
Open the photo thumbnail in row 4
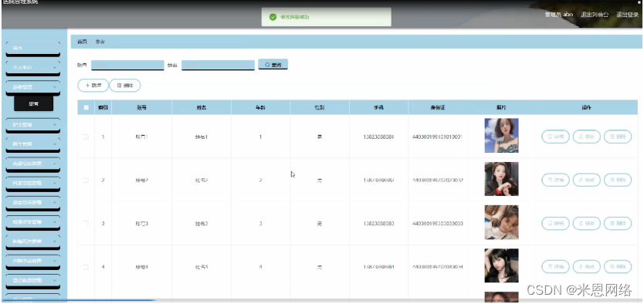501,265
